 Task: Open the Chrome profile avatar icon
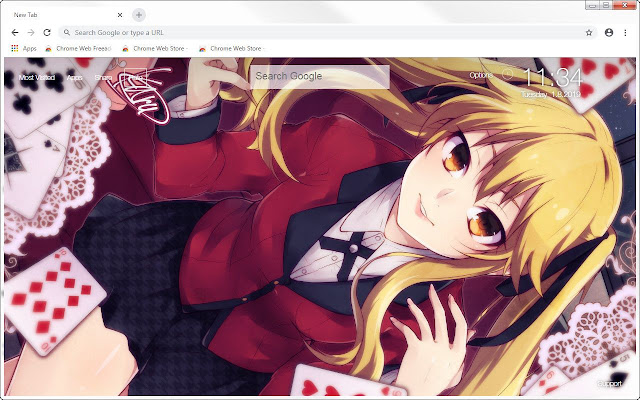[x=609, y=33]
